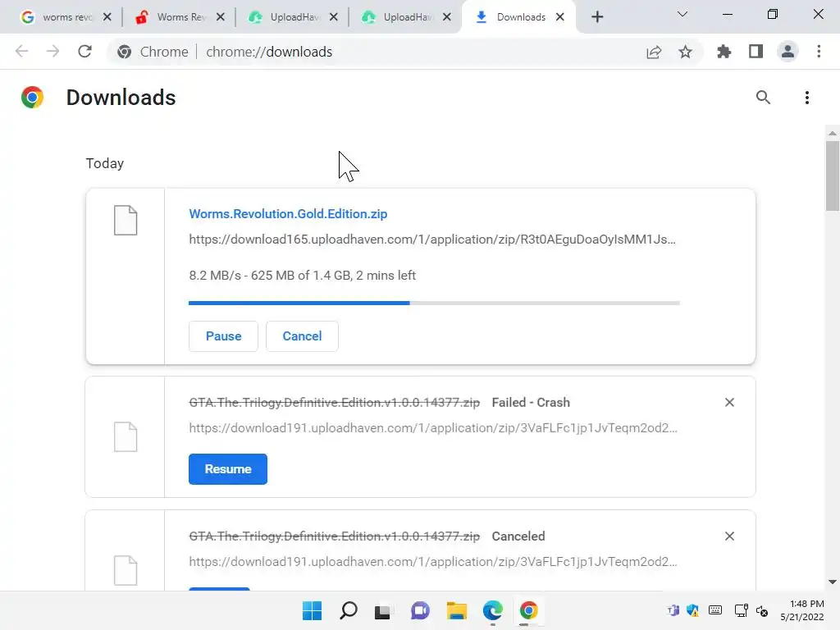Click the Worms download progress bar
840x630 pixels.
point(435,304)
